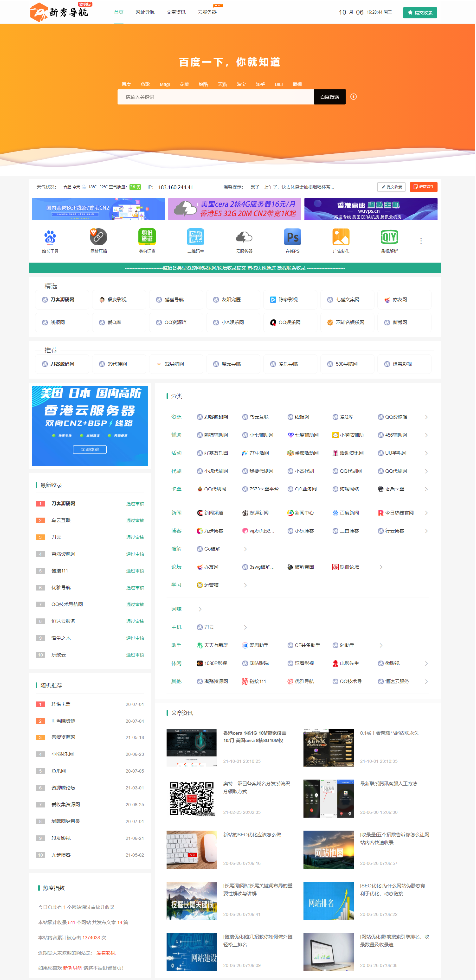Open the 文章资讯 nav tab
This screenshot has width=476, height=980.
176,12
